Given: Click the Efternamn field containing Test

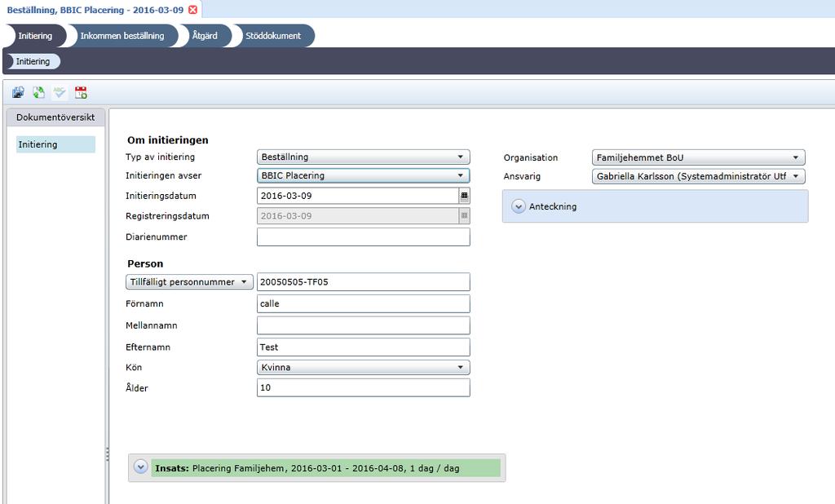Looking at the screenshot, I should (363, 347).
